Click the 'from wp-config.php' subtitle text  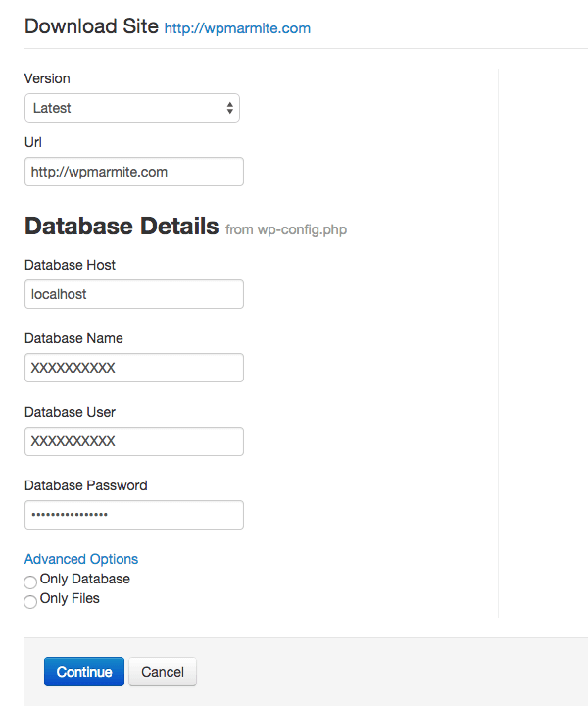(x=286, y=229)
